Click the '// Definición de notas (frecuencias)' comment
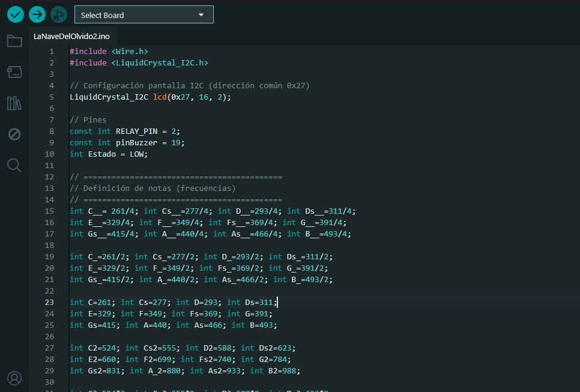This screenshot has height=392, width=580. 153,188
